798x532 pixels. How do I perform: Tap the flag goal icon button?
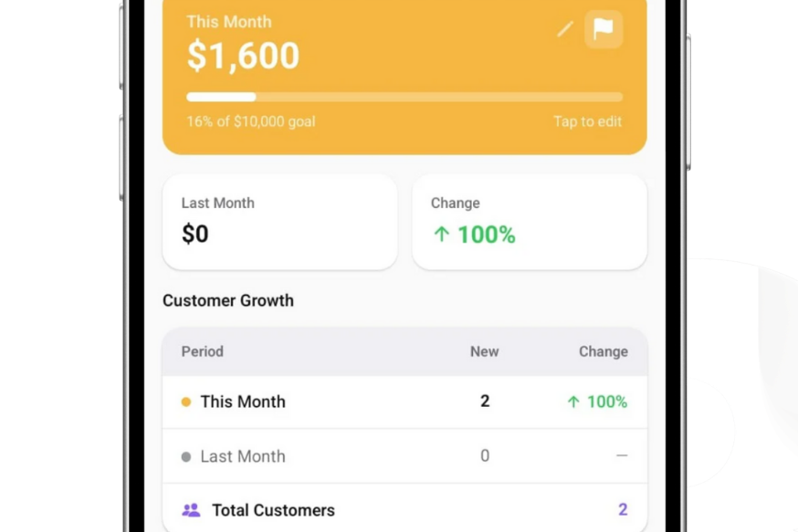(604, 29)
